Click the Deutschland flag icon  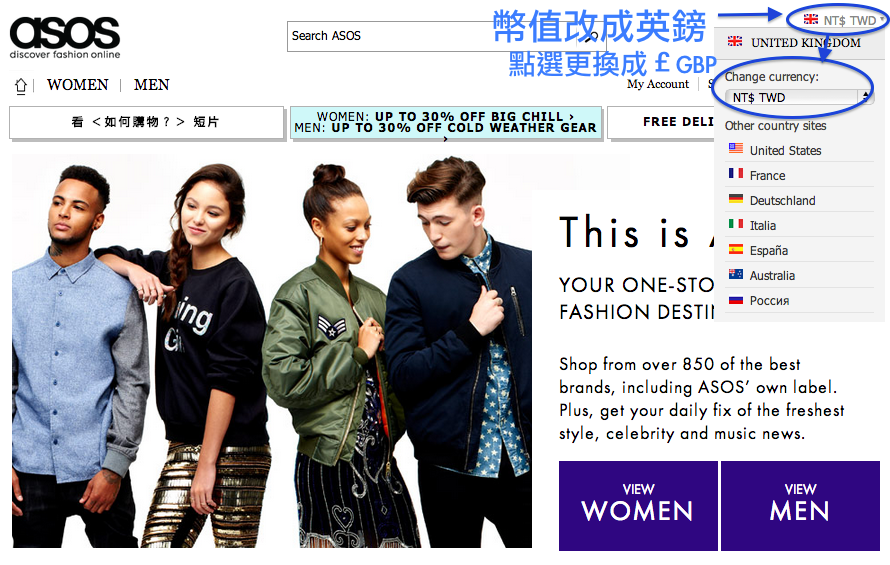(736, 199)
